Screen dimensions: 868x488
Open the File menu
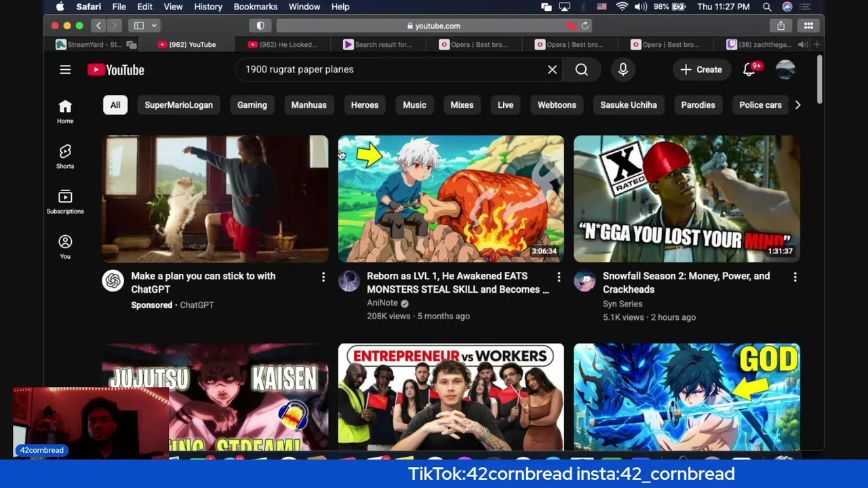[x=119, y=7]
